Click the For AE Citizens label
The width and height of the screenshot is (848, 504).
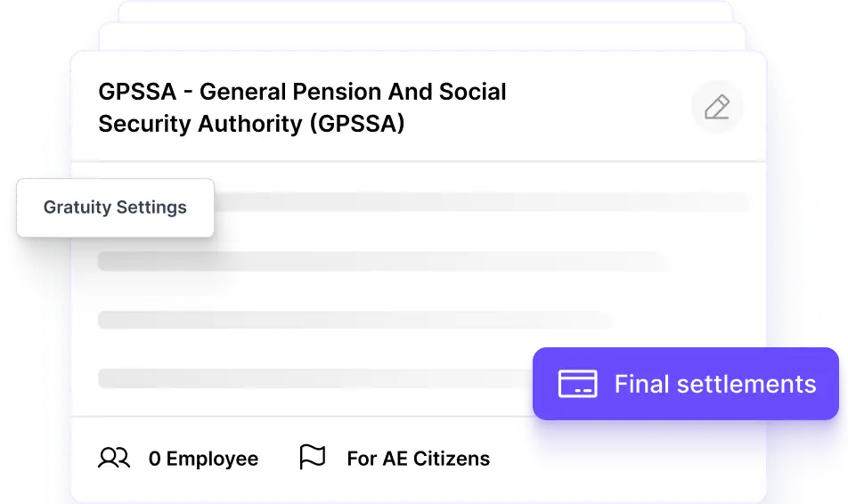pos(419,459)
